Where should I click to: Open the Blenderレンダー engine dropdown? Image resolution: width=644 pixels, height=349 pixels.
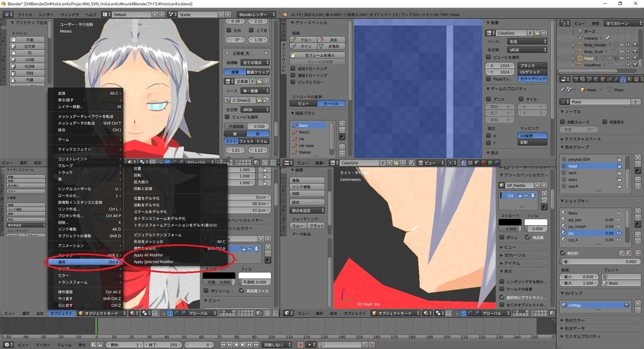(257, 14)
